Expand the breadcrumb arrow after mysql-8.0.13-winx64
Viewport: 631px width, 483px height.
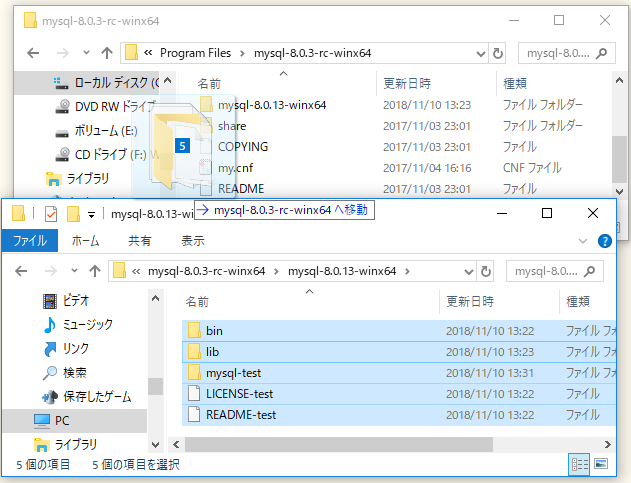407,271
